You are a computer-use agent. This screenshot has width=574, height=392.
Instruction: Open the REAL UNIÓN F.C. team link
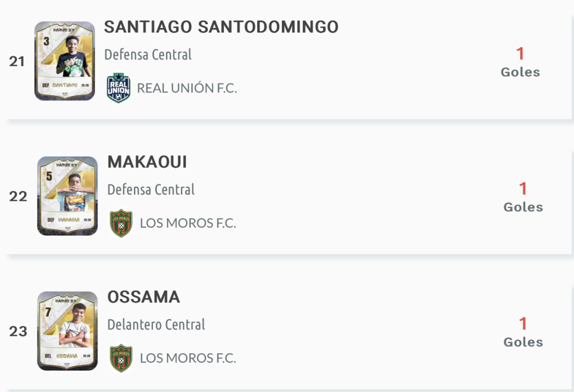(187, 88)
